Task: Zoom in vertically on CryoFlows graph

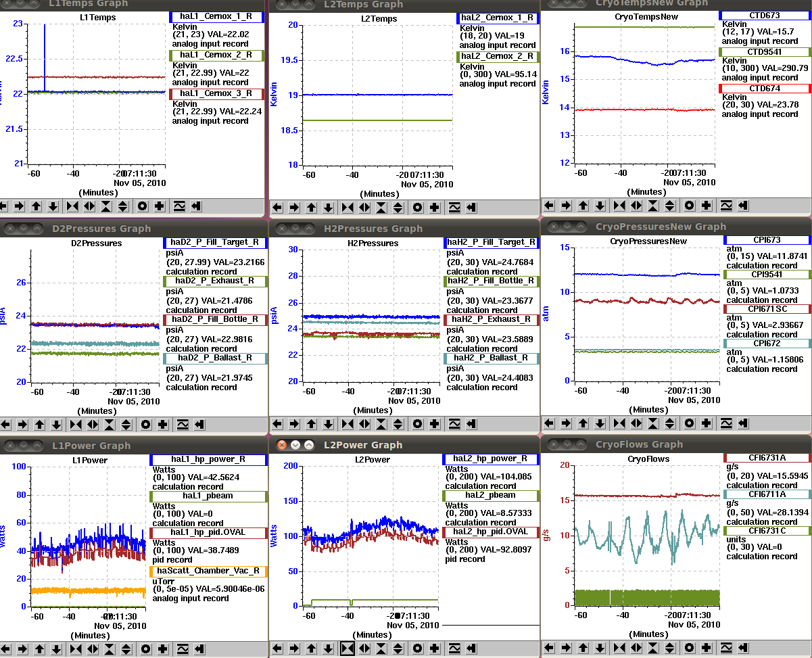Action: pyautogui.click(x=653, y=648)
